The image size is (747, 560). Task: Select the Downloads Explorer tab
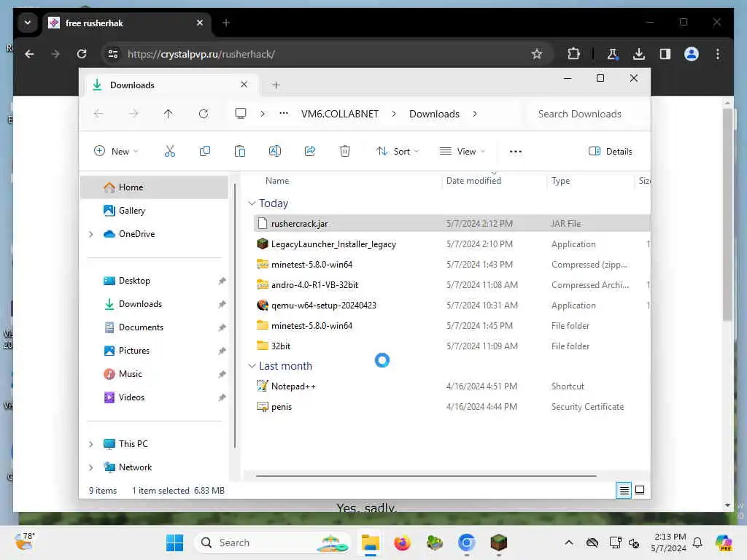171,85
